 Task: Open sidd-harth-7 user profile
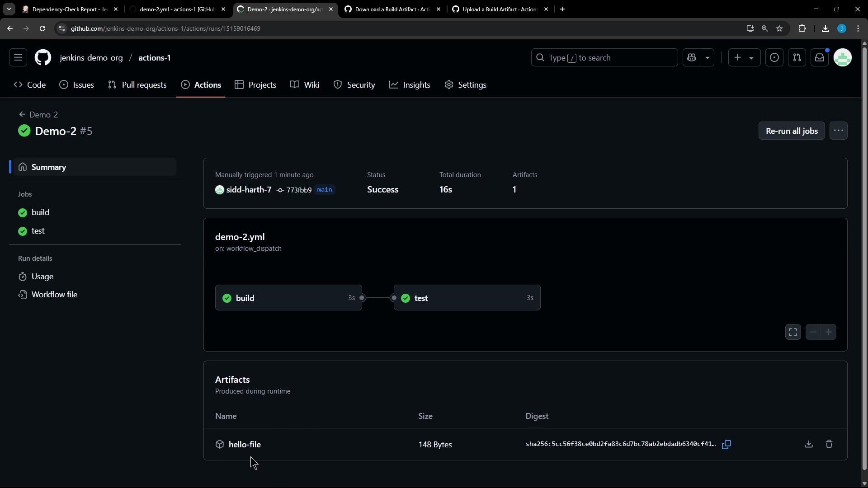click(x=249, y=190)
